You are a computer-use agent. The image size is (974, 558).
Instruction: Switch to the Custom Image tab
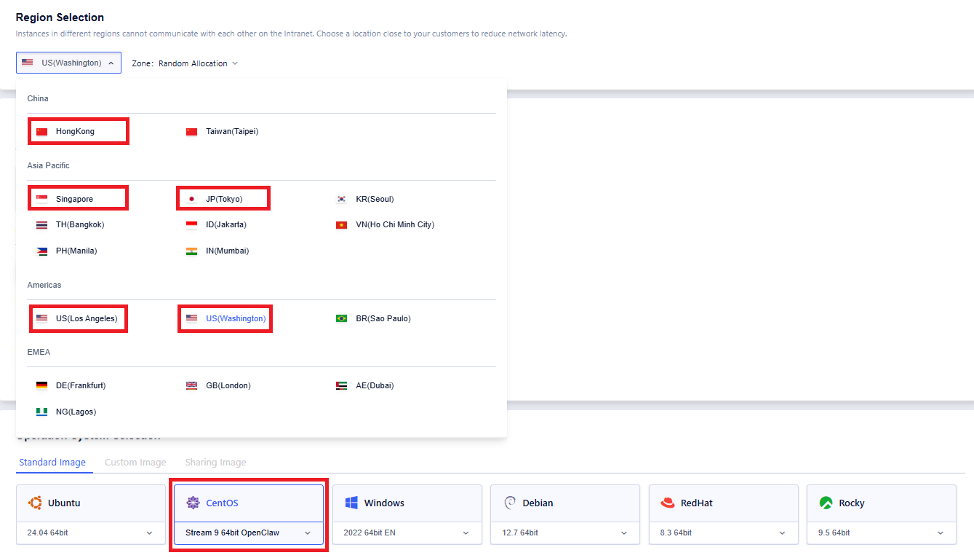pos(135,463)
